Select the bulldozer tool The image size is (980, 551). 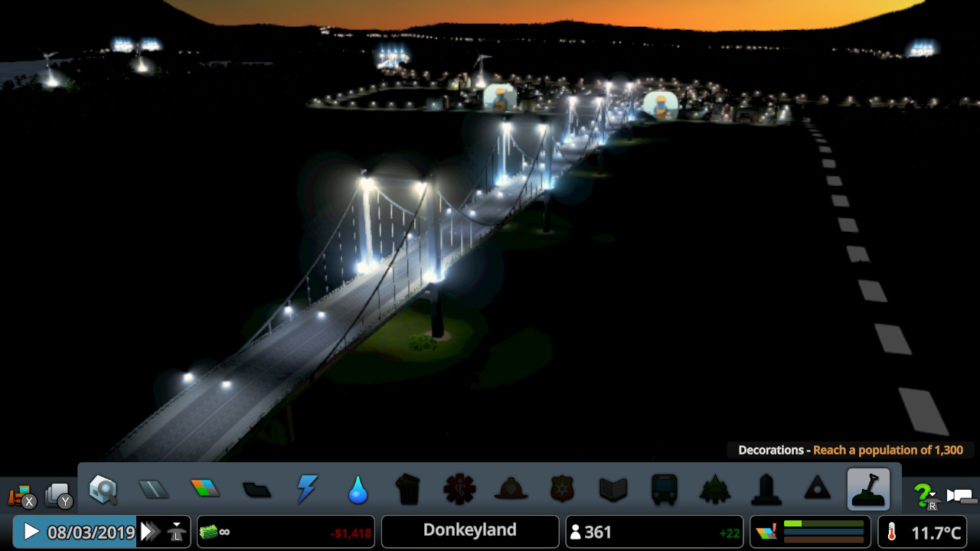(x=21, y=496)
